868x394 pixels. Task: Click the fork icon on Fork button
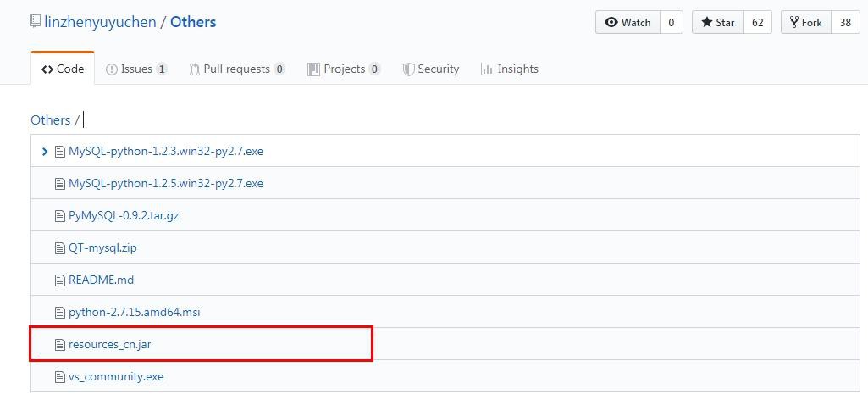(x=793, y=22)
